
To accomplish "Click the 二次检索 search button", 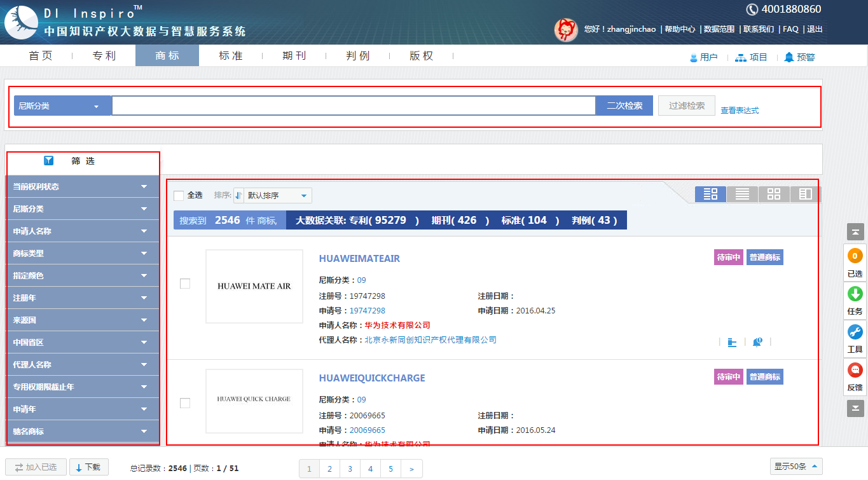I will point(624,106).
